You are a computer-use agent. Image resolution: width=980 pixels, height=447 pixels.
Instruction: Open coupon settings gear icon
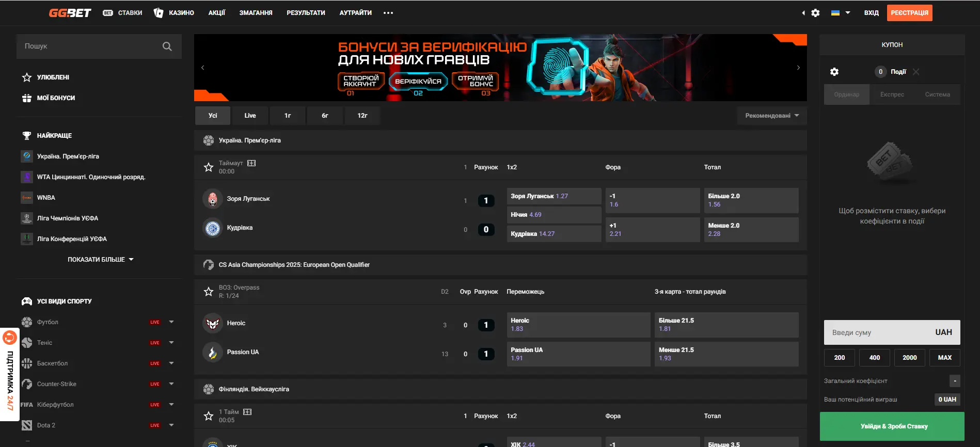coord(834,72)
